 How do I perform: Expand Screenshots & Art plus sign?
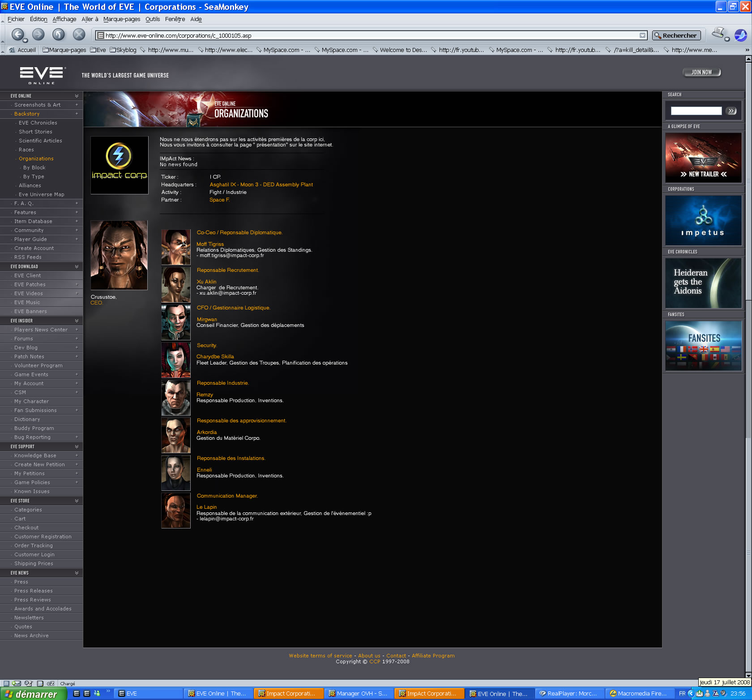[77, 105]
